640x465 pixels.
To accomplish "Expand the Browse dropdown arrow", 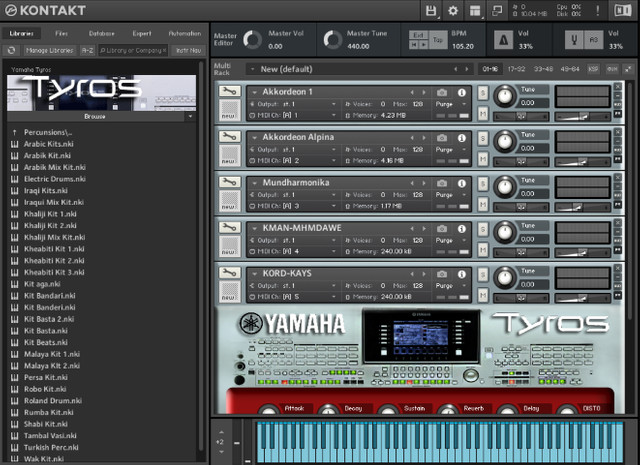I will [190, 116].
